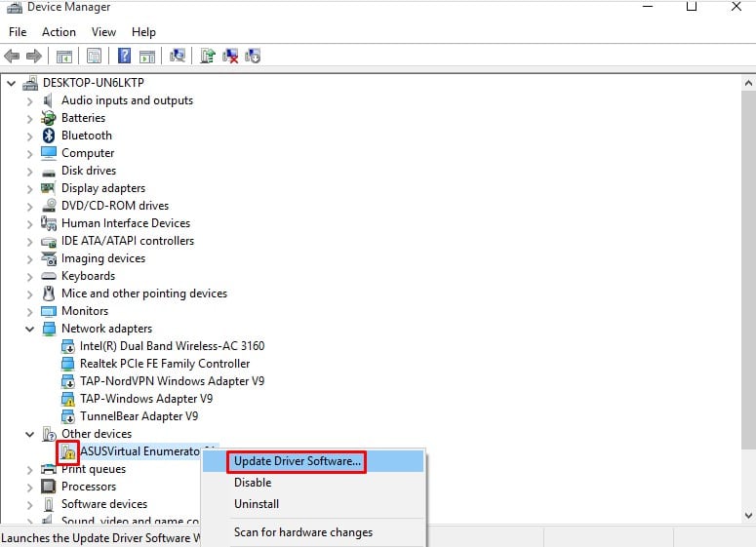Image resolution: width=756 pixels, height=547 pixels.
Task: Click the Properties toolbar icon
Action: [94, 56]
